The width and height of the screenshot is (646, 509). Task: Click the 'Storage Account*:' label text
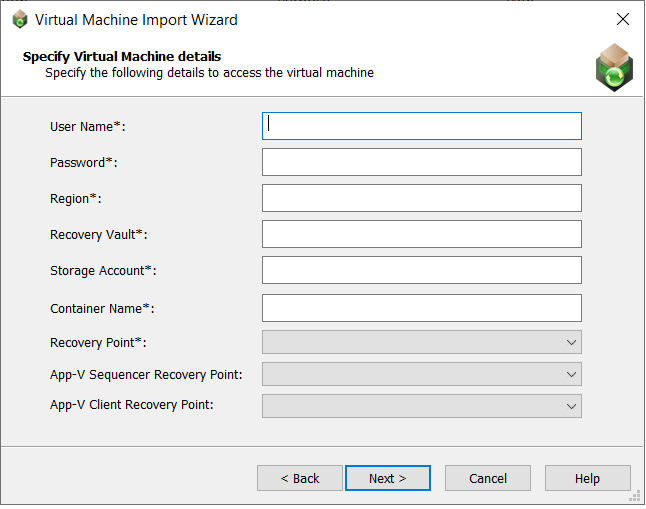pyautogui.click(x=103, y=270)
